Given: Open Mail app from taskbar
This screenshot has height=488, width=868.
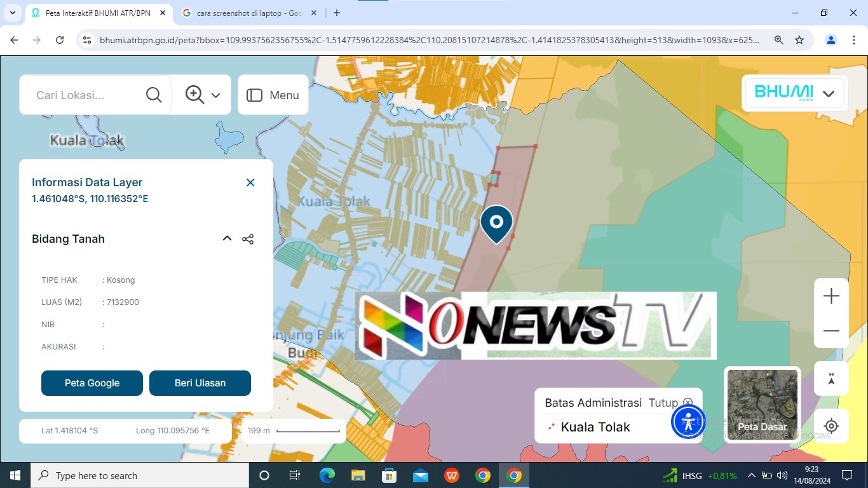Looking at the screenshot, I should click(420, 475).
